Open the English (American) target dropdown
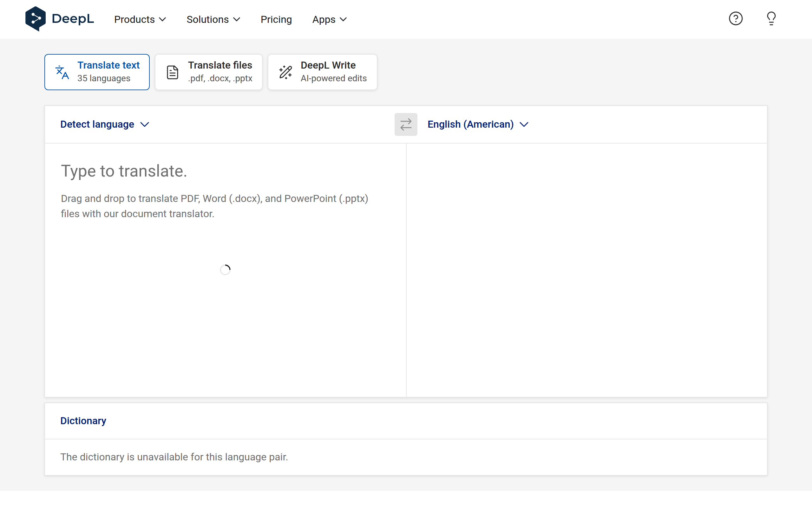 coord(478,124)
